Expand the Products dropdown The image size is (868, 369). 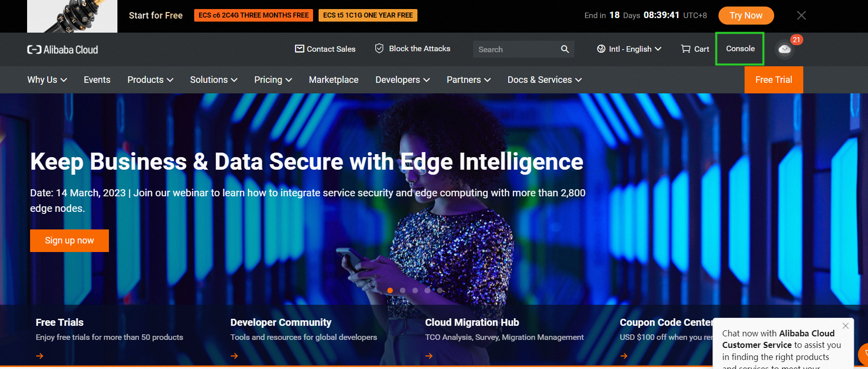click(151, 80)
